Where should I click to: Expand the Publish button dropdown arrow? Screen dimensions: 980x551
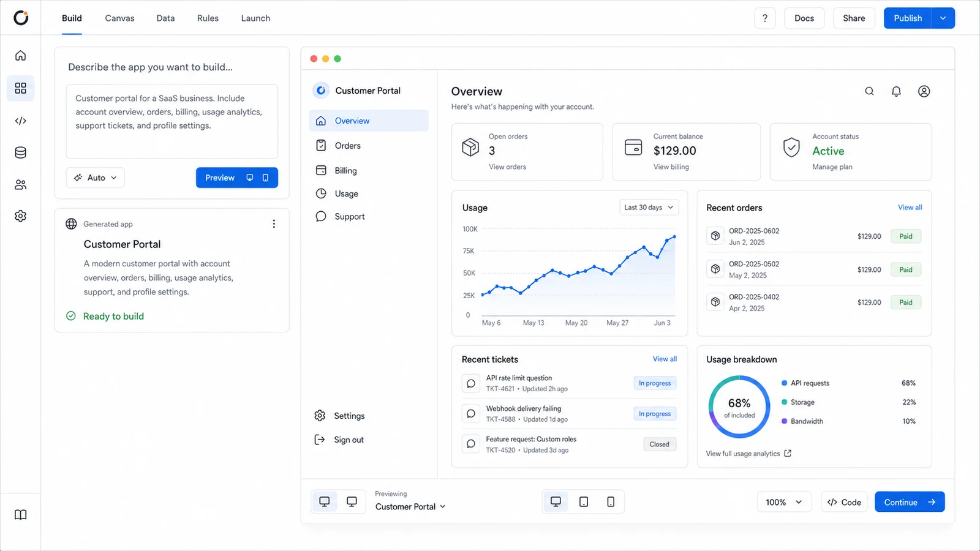click(943, 18)
